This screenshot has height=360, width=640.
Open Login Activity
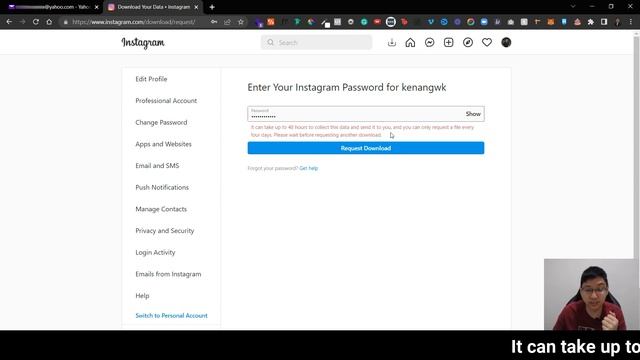click(x=155, y=252)
